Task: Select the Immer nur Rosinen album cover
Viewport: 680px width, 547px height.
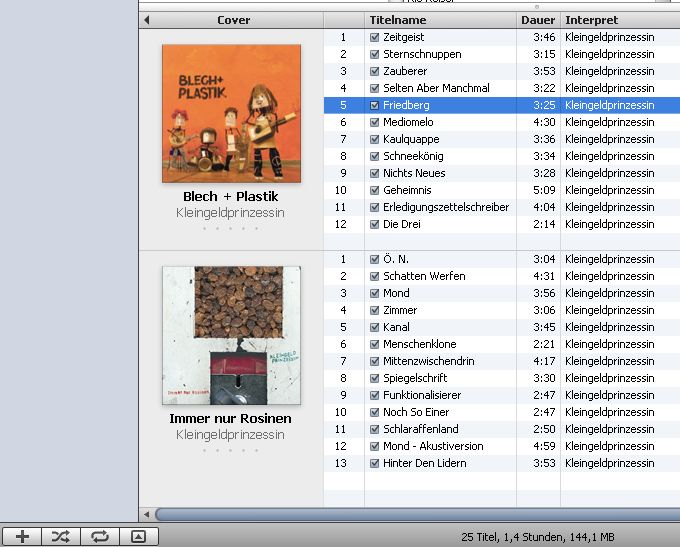Action: pos(231,335)
